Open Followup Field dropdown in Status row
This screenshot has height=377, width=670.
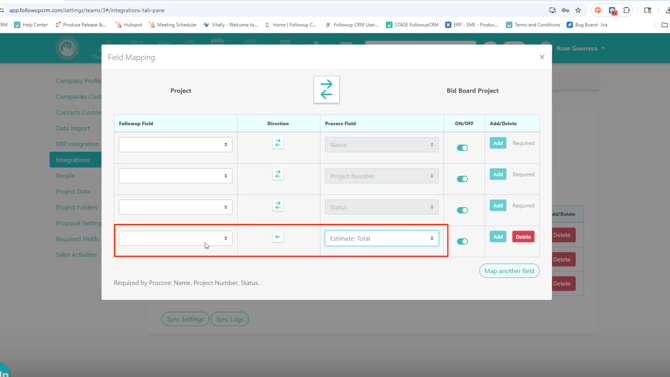click(x=176, y=207)
